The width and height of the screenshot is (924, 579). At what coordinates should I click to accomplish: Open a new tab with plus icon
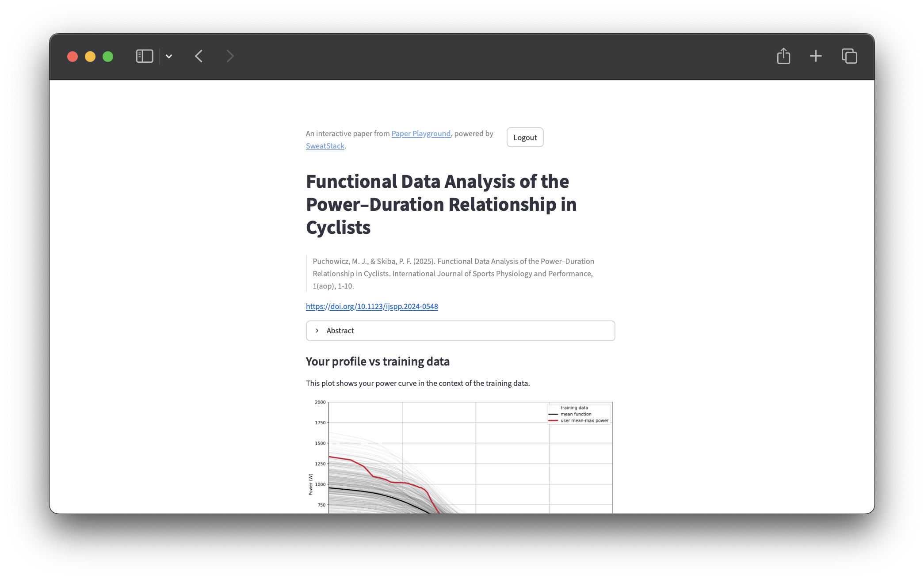pyautogui.click(x=816, y=56)
